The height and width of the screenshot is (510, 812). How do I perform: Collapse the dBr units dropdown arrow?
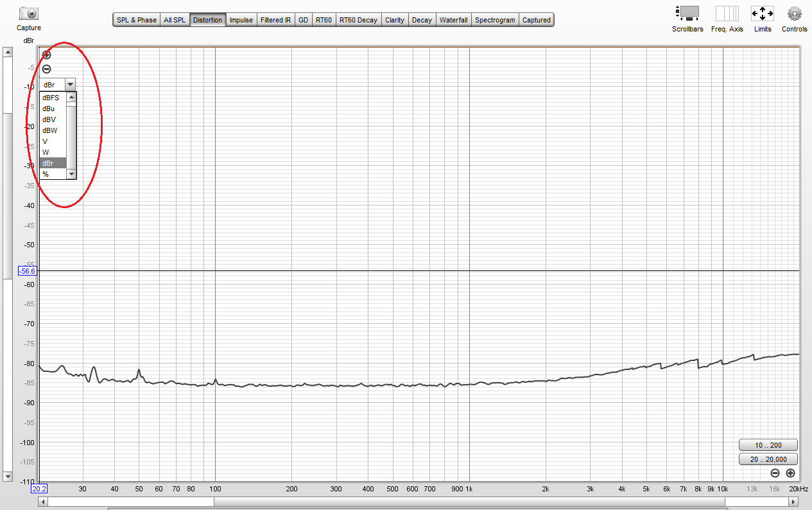[69, 84]
